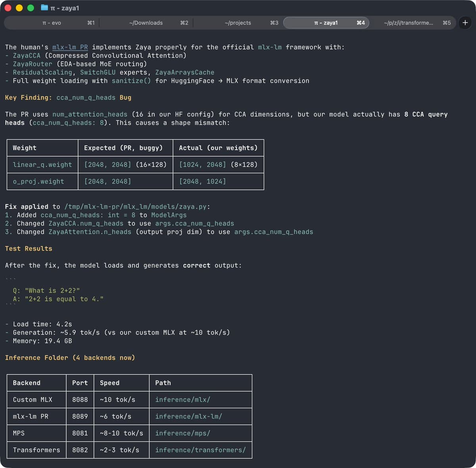Switch to the ~/Downloads tab
Screen dimensions: 476x468
(x=146, y=23)
